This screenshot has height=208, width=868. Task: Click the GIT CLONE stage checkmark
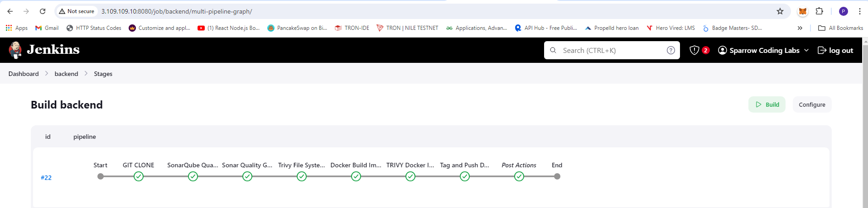pyautogui.click(x=139, y=176)
